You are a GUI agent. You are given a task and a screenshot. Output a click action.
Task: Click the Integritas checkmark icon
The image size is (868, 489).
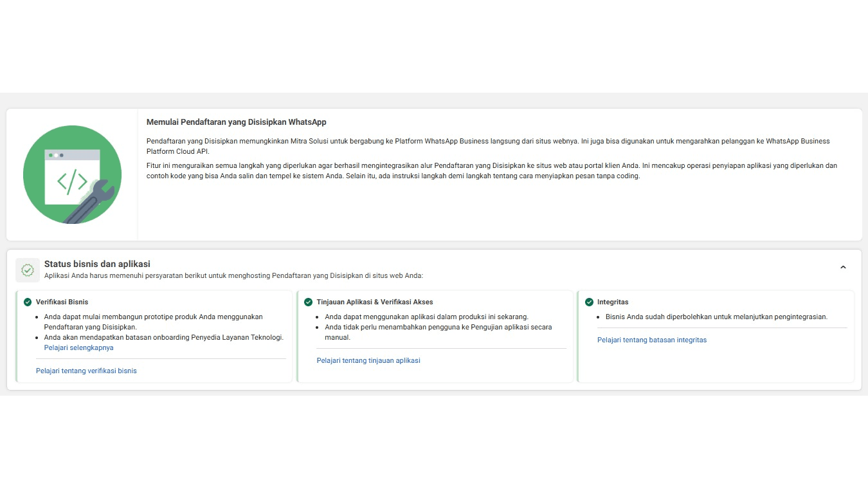click(x=589, y=302)
